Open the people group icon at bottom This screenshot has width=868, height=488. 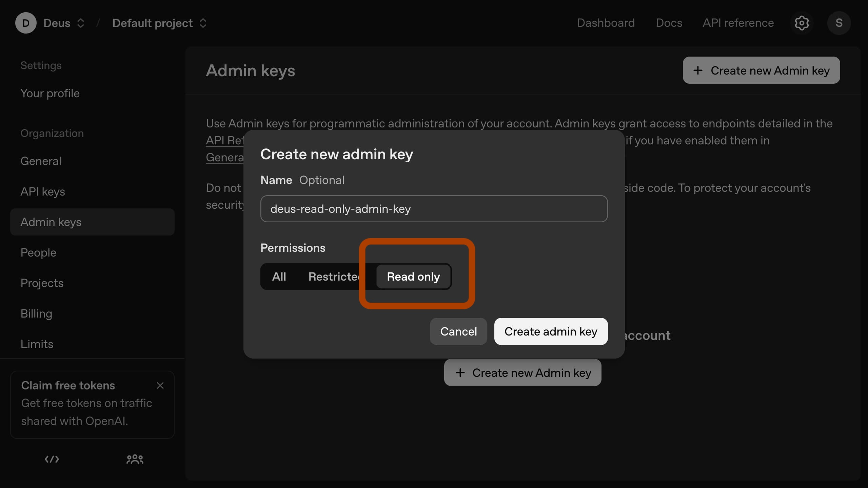coord(135,459)
